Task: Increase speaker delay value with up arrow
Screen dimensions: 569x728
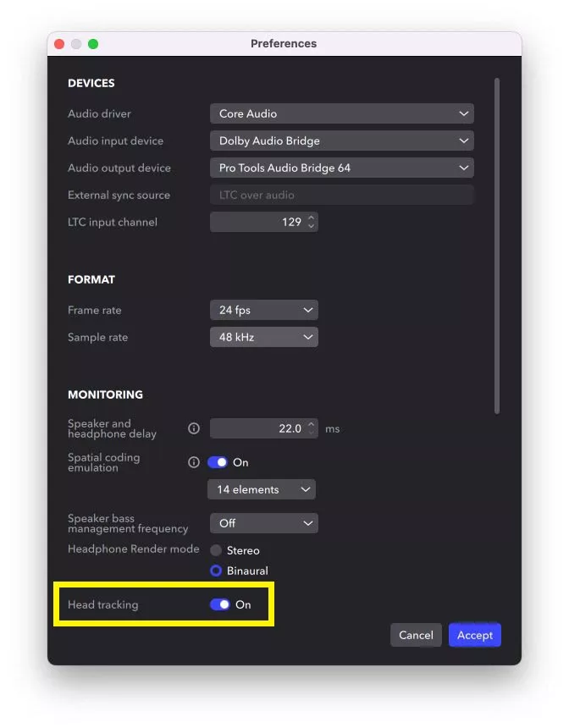Action: coord(312,423)
